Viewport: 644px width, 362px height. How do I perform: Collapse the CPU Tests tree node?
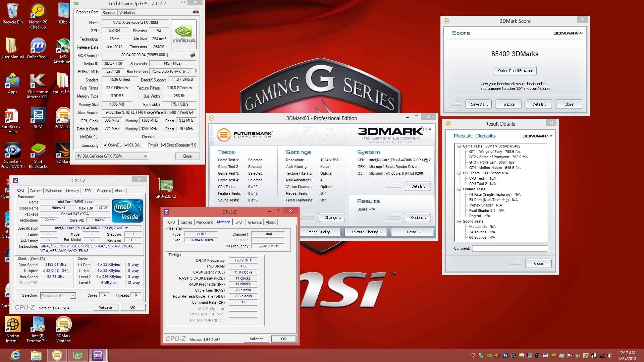pyautogui.click(x=459, y=173)
